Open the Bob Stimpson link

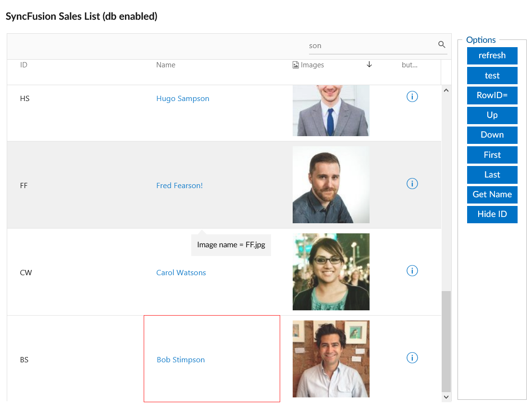click(181, 359)
